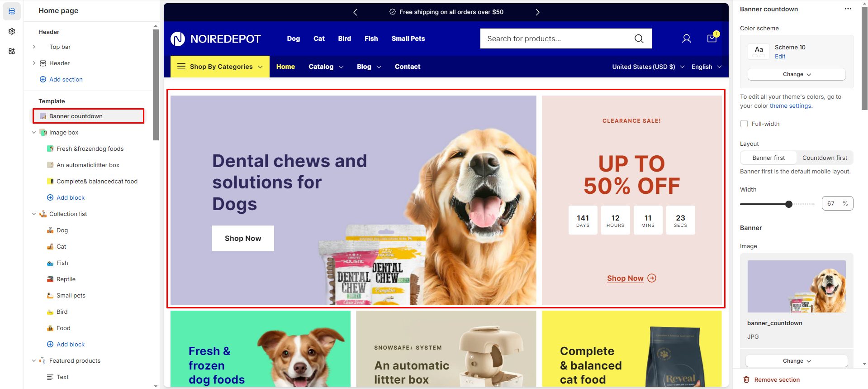Click the Width slider handle
Screen dimensions: 868x389
pyautogui.click(x=789, y=204)
